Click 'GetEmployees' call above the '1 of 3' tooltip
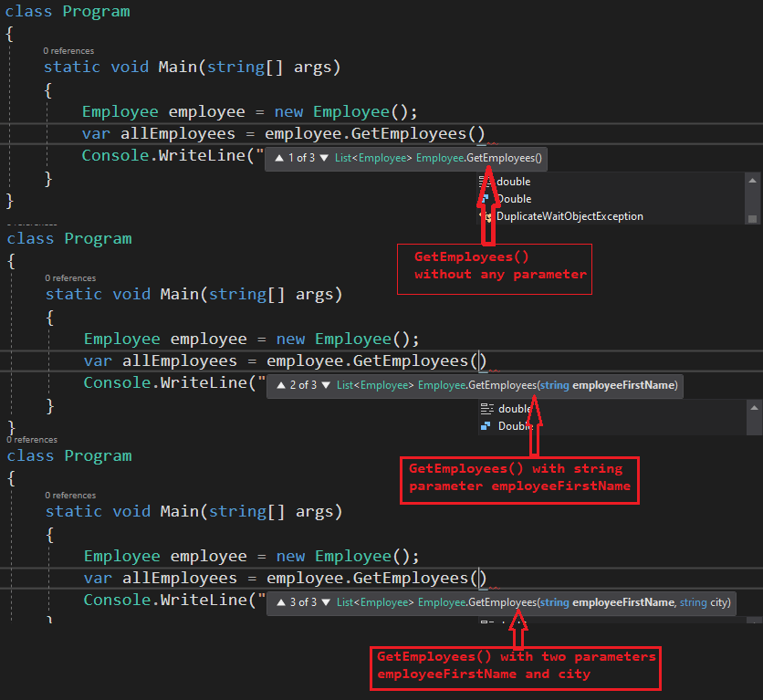The width and height of the screenshot is (763, 700). (408, 134)
